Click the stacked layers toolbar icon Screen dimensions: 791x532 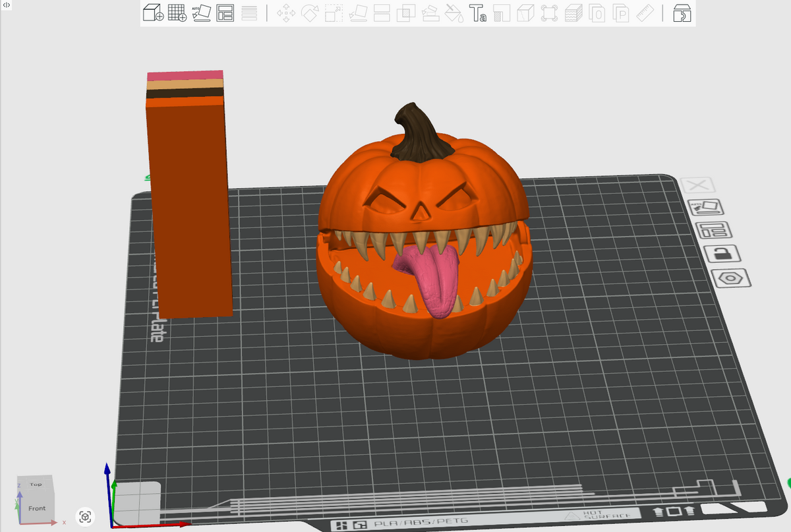click(573, 13)
